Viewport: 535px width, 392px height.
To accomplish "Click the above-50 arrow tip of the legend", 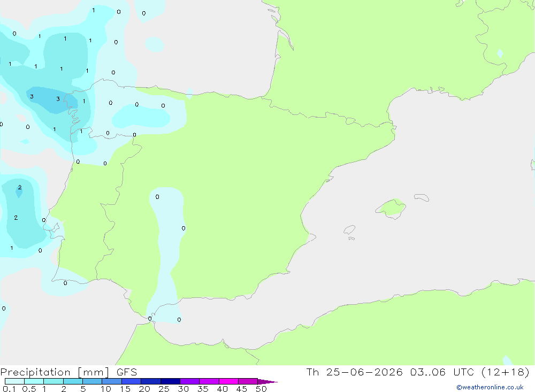I will [x=267, y=382].
